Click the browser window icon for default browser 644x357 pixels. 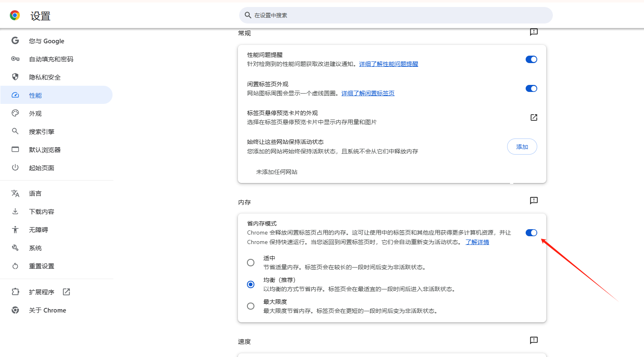15,149
